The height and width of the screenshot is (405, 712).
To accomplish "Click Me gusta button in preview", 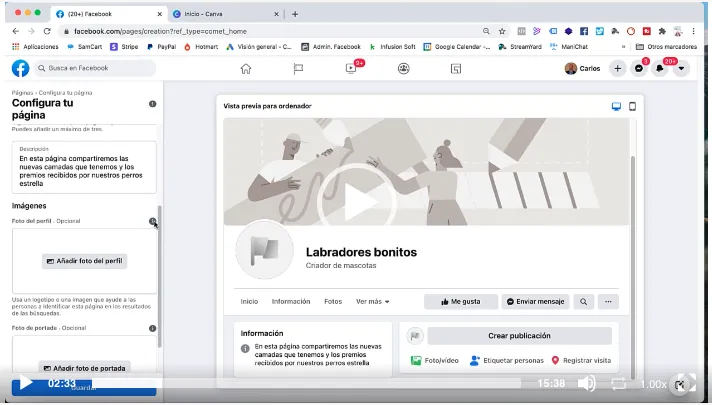I will point(460,301).
